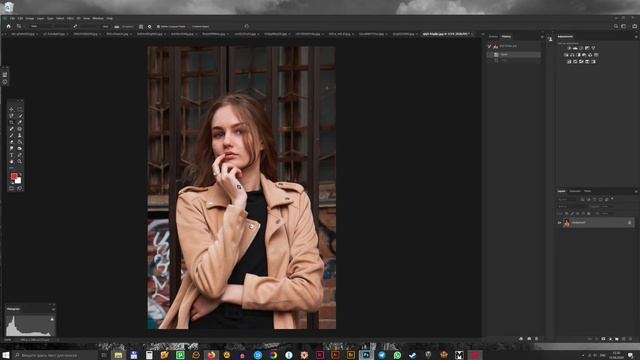Change the screen mode icon

tap(20, 189)
